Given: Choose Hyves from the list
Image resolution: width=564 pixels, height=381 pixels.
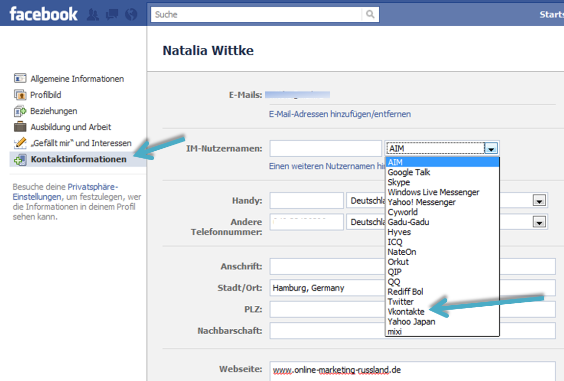Looking at the screenshot, I should point(442,232).
